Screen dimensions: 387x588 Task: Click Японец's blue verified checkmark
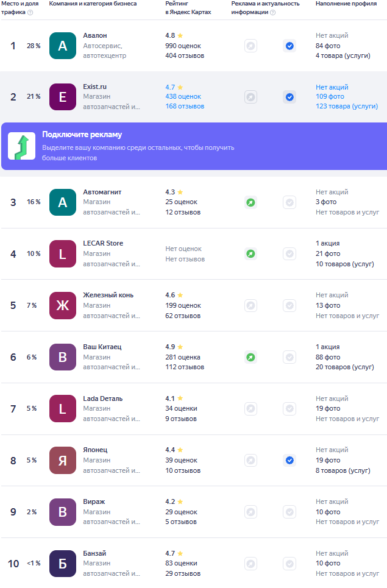click(289, 460)
